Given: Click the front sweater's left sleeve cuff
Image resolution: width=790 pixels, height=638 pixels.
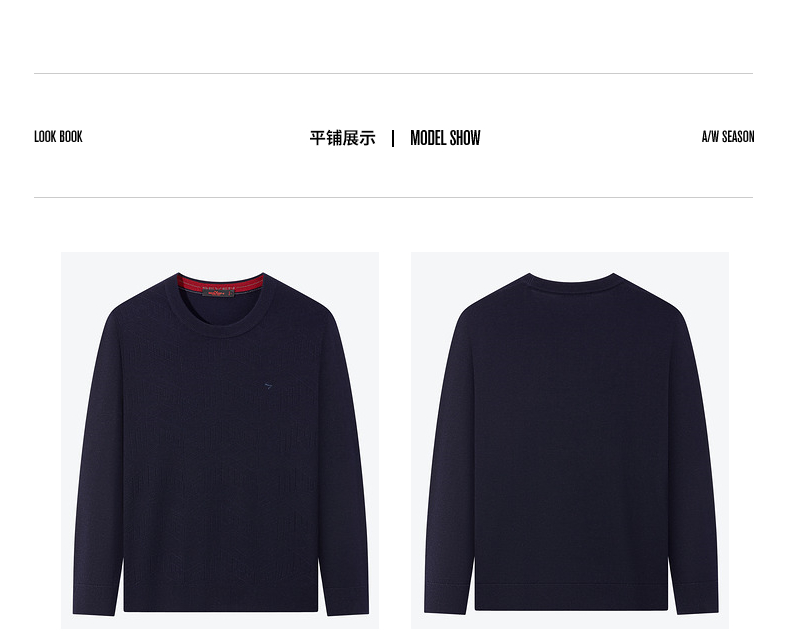Looking at the screenshot, I should (94, 600).
